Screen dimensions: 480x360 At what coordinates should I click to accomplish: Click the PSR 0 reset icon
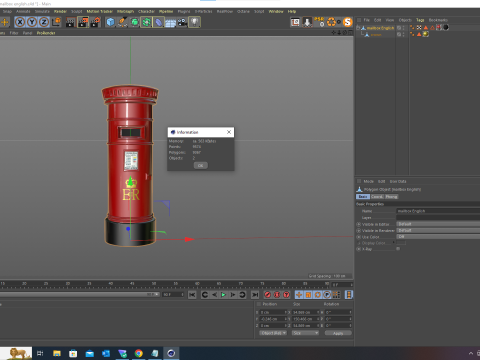[319, 22]
